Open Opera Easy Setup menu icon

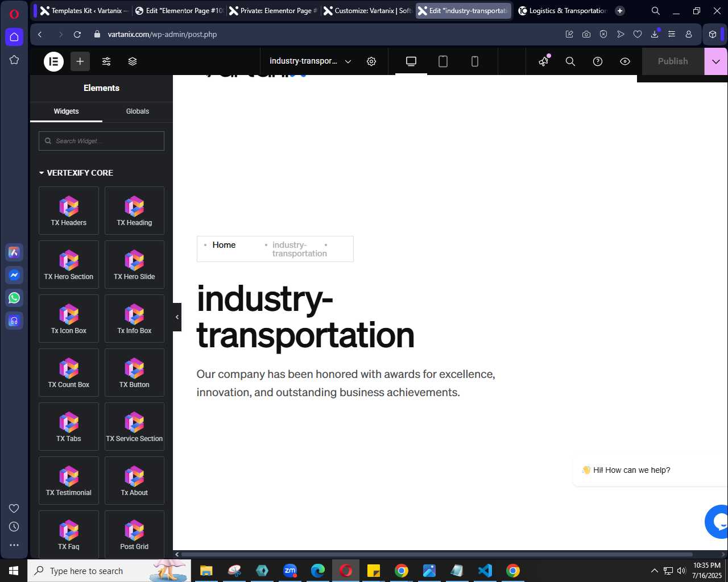pos(672,35)
